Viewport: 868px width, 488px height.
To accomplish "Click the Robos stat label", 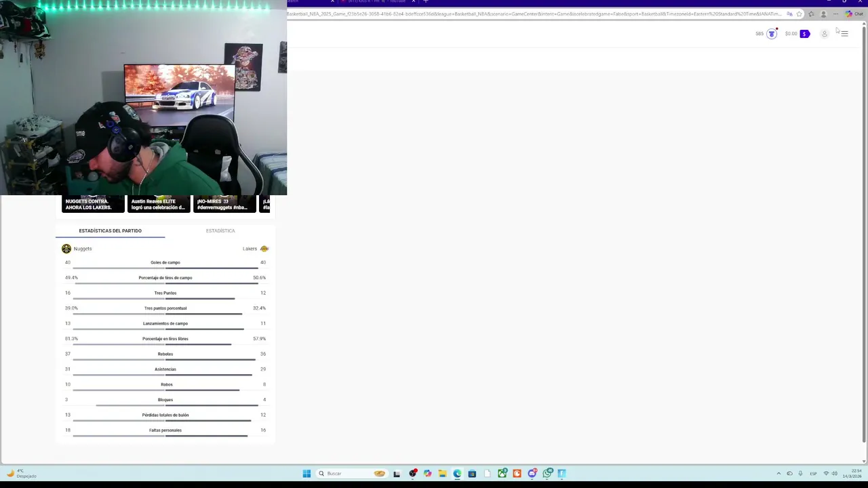I will (167, 384).
